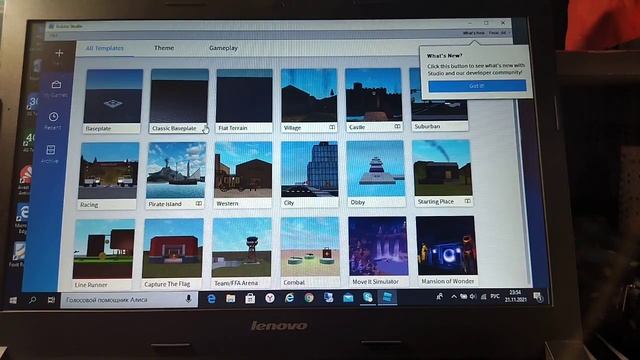
Task: Select the City template
Action: coord(309,174)
